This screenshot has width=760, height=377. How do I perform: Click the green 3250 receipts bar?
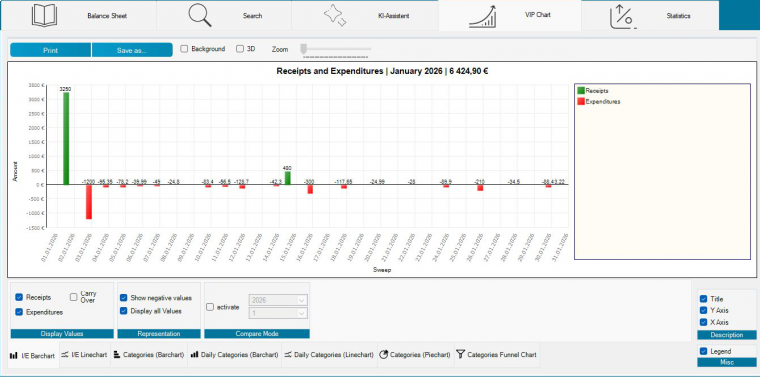point(66,139)
